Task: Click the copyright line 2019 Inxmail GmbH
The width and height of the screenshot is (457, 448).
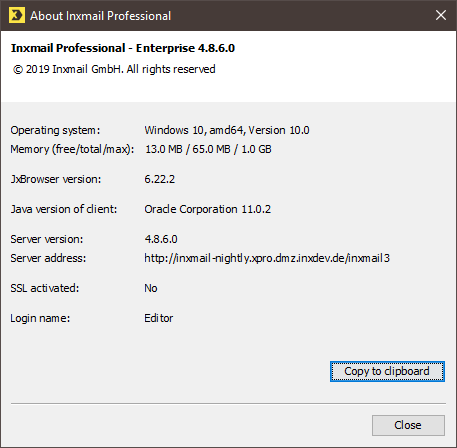Action: coord(114,69)
